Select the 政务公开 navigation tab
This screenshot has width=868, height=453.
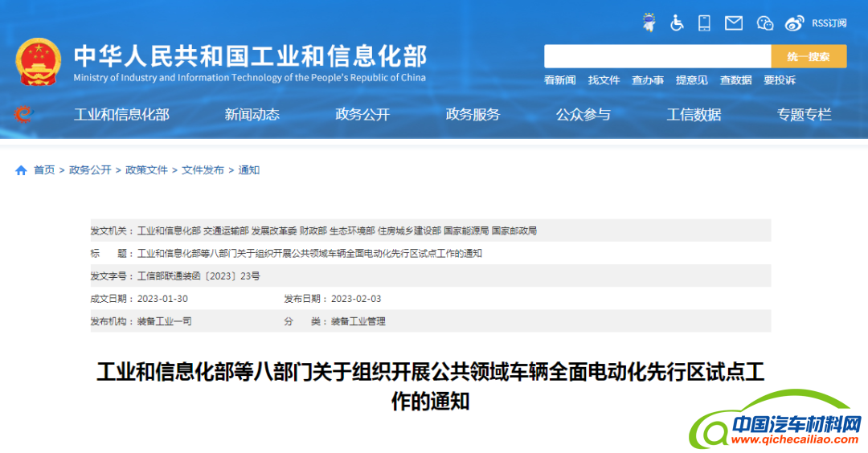click(x=362, y=115)
